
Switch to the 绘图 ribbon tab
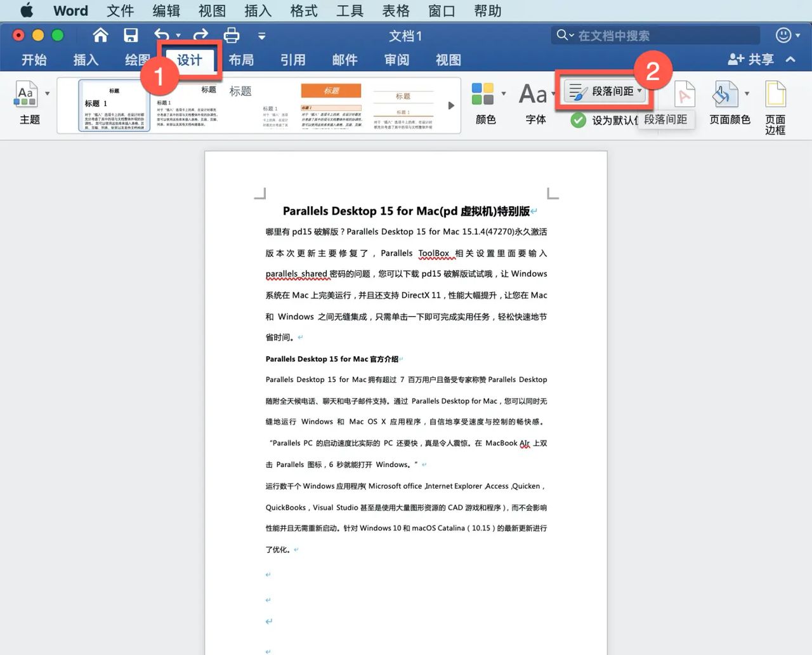point(137,60)
